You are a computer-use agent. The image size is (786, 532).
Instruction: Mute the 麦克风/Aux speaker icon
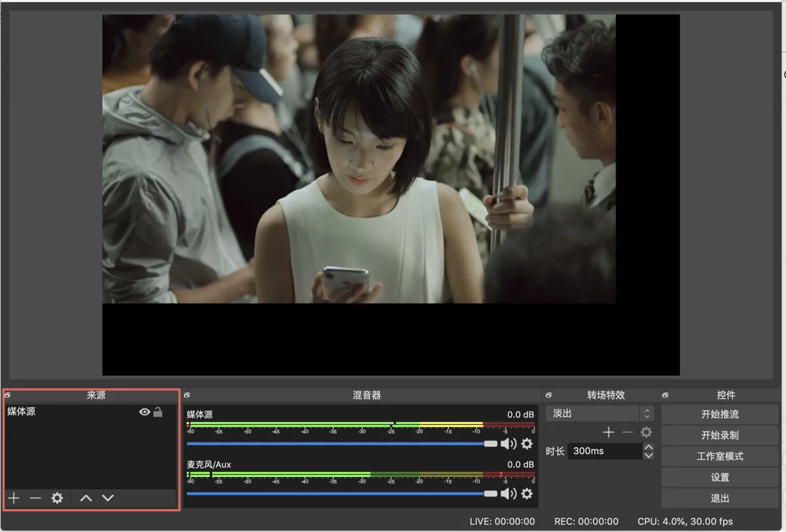508,493
